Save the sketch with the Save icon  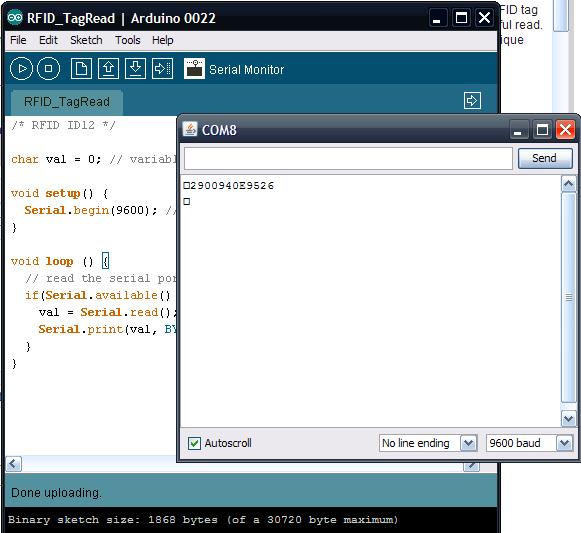coord(135,69)
